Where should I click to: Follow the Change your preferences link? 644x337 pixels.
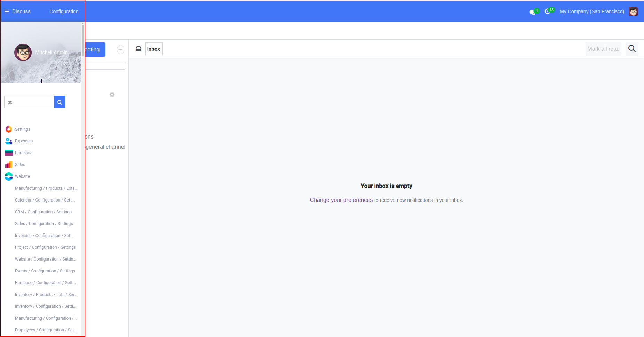tap(341, 200)
